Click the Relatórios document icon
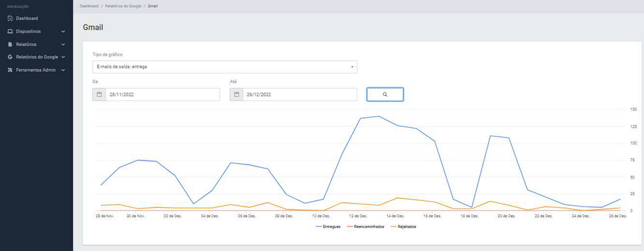This screenshot has width=644, height=251. point(10,45)
